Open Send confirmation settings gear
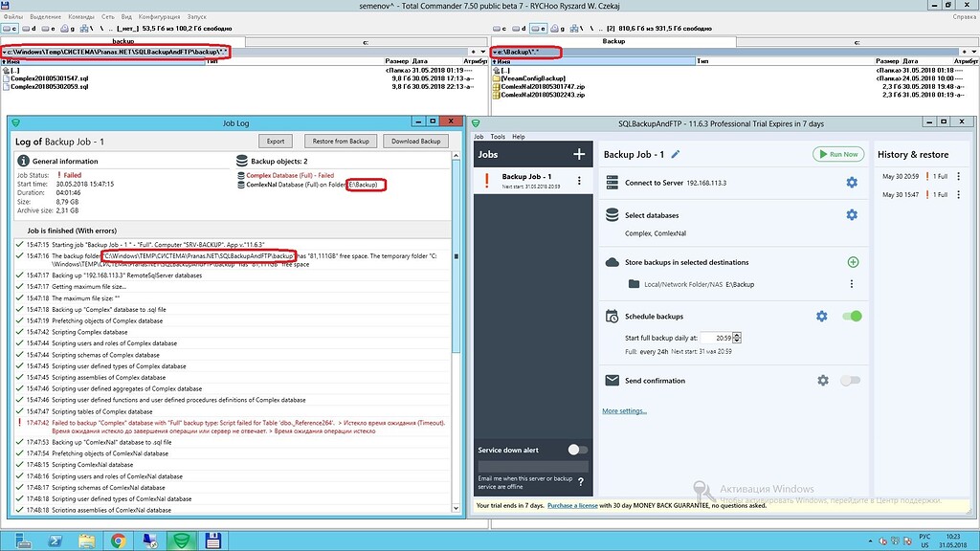 click(822, 381)
